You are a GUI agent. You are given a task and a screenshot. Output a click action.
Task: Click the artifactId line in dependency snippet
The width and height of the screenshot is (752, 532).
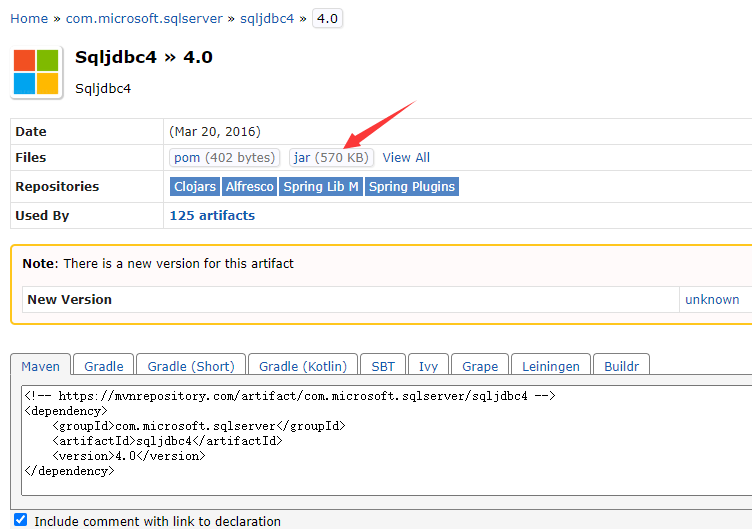[x=167, y=440]
